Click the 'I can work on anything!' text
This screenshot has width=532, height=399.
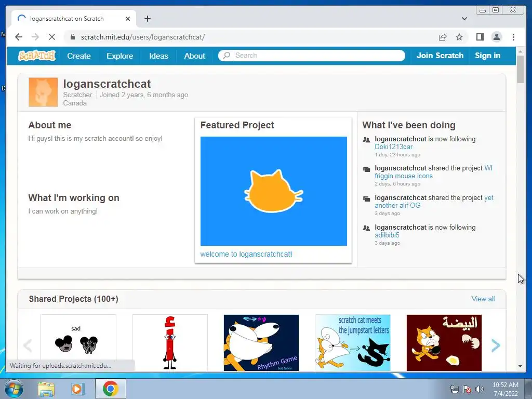(x=63, y=211)
